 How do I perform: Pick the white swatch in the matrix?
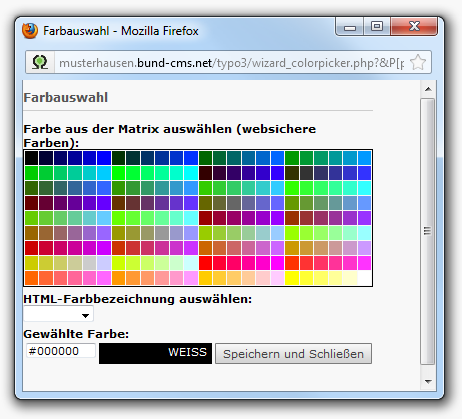tap(365, 278)
